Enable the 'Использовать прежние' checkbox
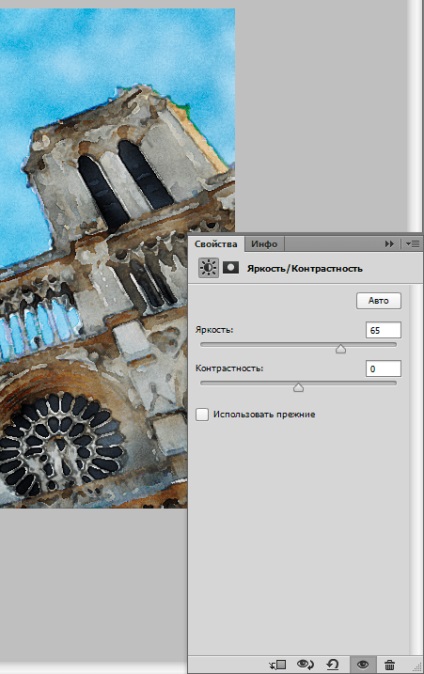 pyautogui.click(x=202, y=414)
